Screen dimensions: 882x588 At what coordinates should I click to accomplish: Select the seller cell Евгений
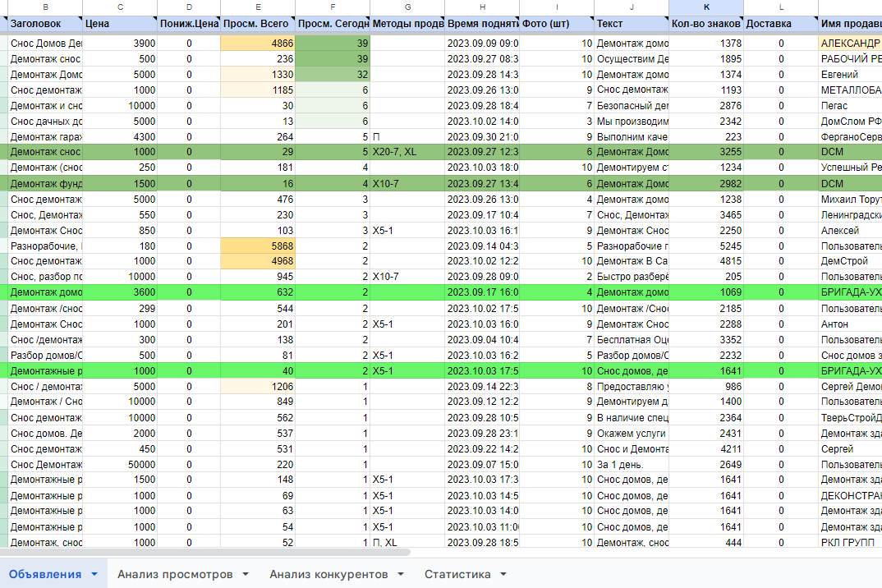pos(850,74)
